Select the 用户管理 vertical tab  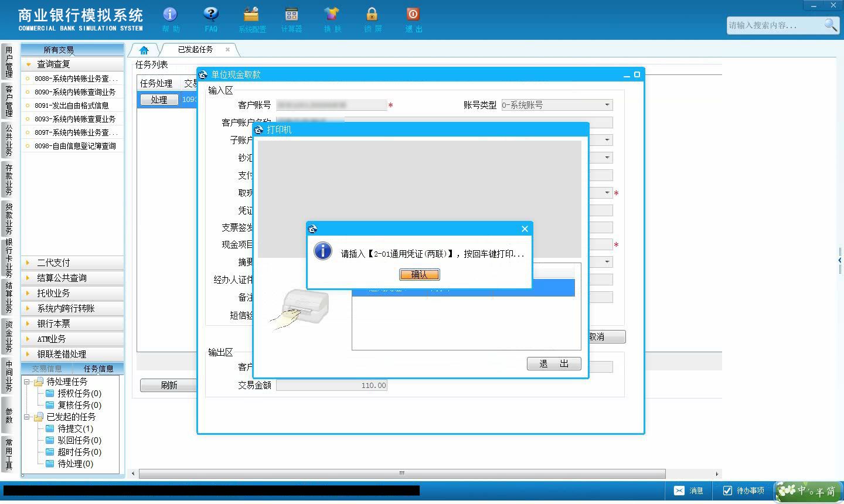9,62
